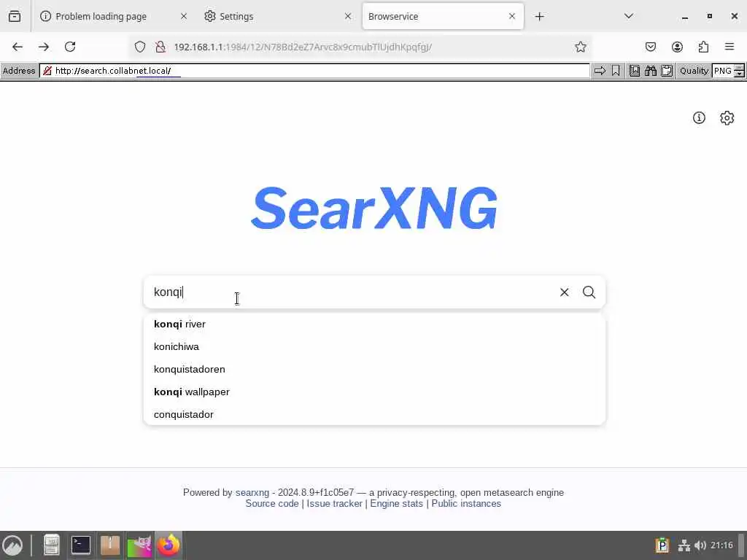Click the PNG quality field
This screenshot has width=747, height=560.
(x=723, y=71)
